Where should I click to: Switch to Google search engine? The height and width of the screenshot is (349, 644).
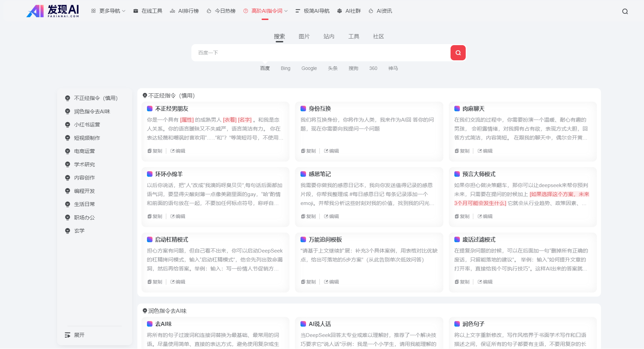(x=309, y=68)
